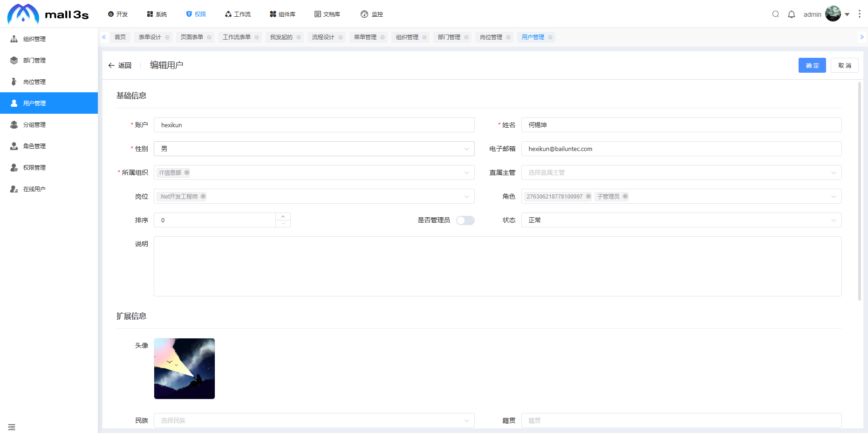868x433 pixels.
Task: Click the 确定 confirm button
Action: tap(812, 65)
